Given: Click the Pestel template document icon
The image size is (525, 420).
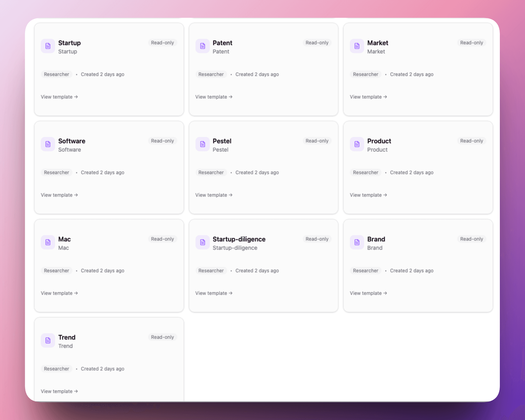Looking at the screenshot, I should point(202,144).
